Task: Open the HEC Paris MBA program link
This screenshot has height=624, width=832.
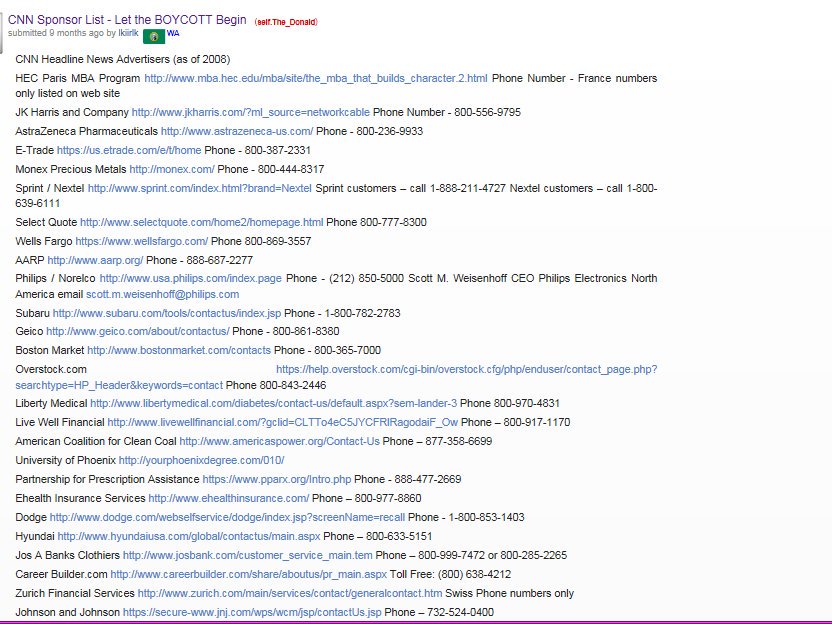Action: tap(316, 78)
